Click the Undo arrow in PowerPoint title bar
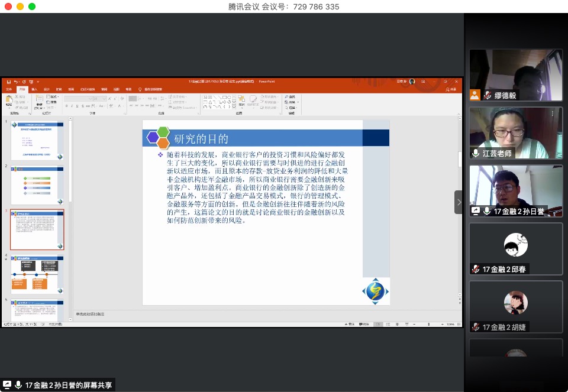 pyautogui.click(x=15, y=82)
